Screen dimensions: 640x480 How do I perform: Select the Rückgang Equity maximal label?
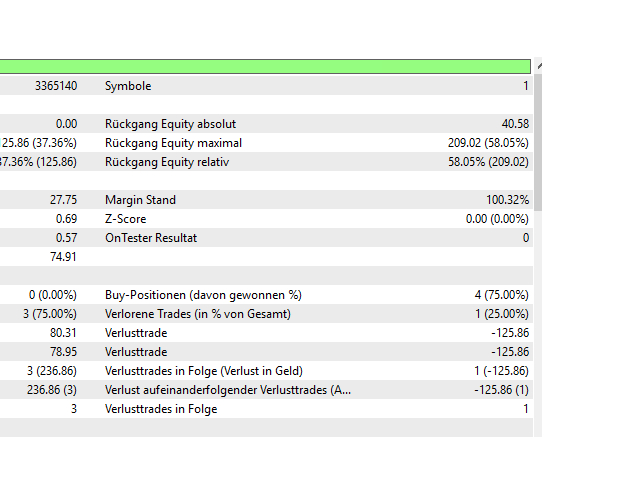tap(173, 143)
